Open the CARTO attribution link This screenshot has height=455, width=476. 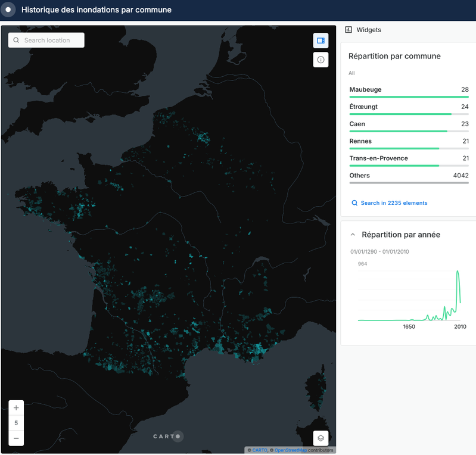point(260,450)
